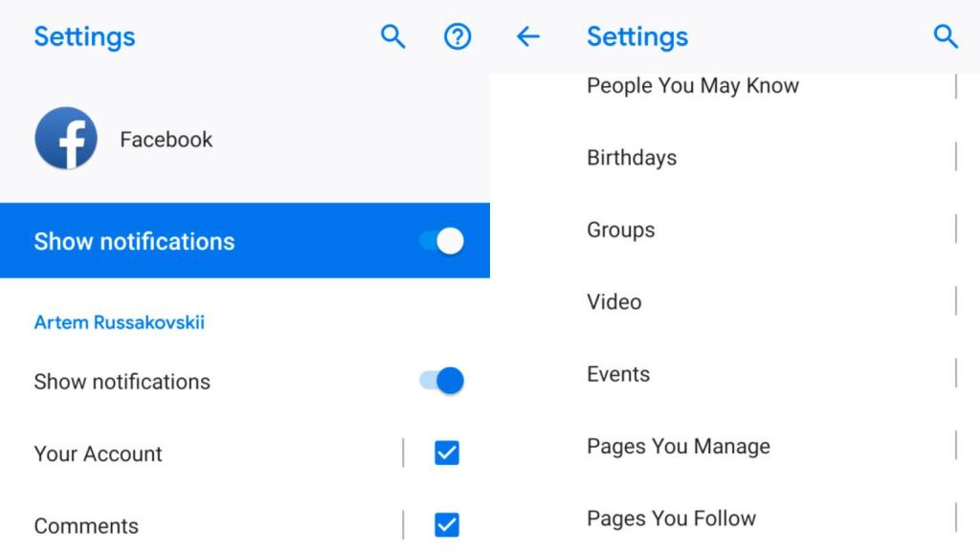Uncheck the Comments notification checkbox
The image size is (980, 551).
447,524
